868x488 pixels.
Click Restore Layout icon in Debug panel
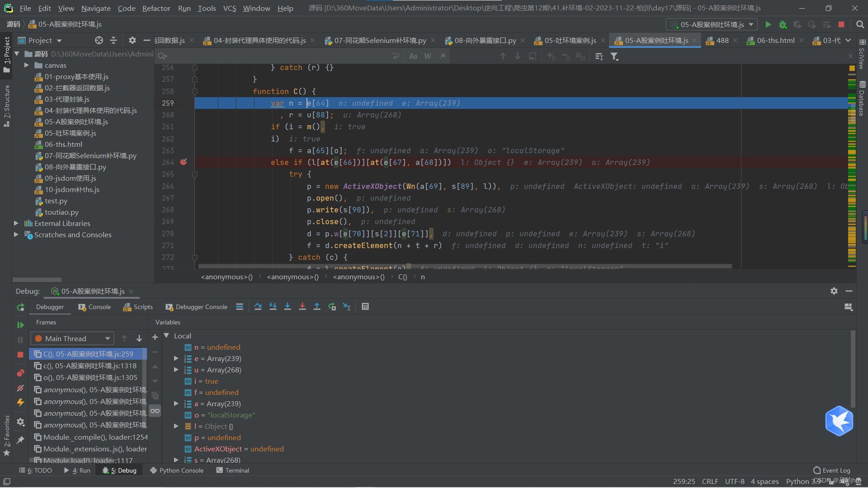point(849,307)
